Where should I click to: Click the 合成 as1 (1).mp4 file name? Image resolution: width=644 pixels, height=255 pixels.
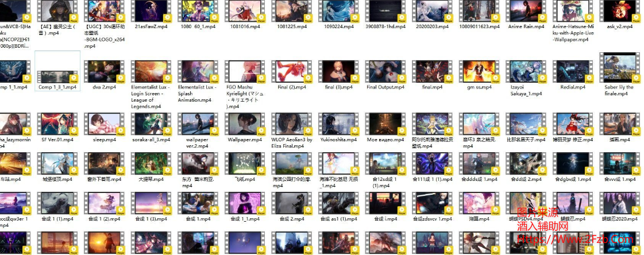pyautogui.click(x=339, y=219)
